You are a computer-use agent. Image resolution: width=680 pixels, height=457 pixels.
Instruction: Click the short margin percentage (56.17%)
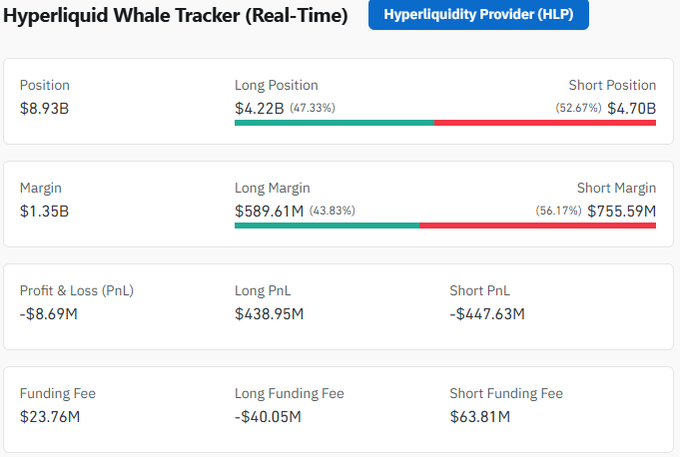pos(559,210)
